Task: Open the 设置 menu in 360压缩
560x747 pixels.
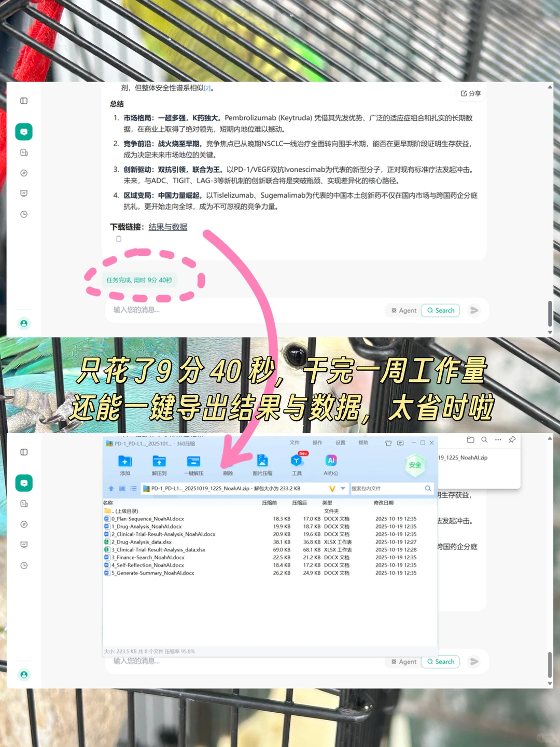Action: click(340, 442)
